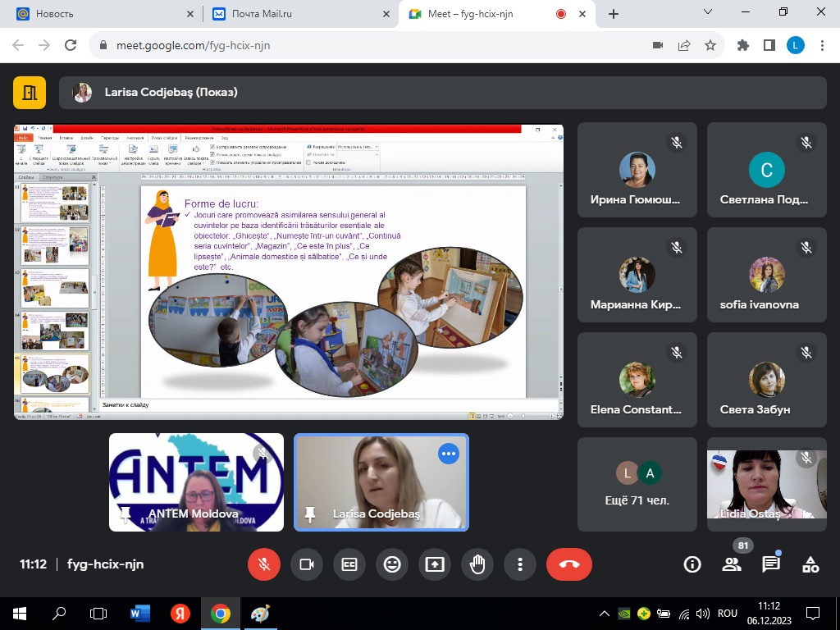
Task: Open the 'Ещё 71 чел.' tile
Action: point(637,484)
